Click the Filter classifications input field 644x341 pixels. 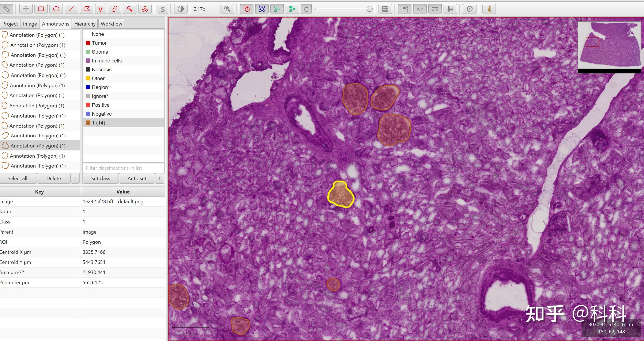[123, 168]
